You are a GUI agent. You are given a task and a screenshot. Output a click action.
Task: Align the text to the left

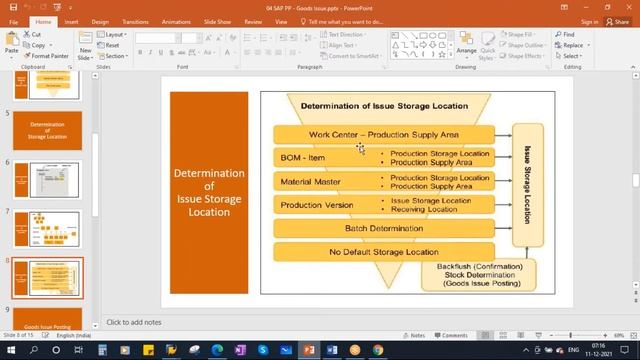coord(247,52)
